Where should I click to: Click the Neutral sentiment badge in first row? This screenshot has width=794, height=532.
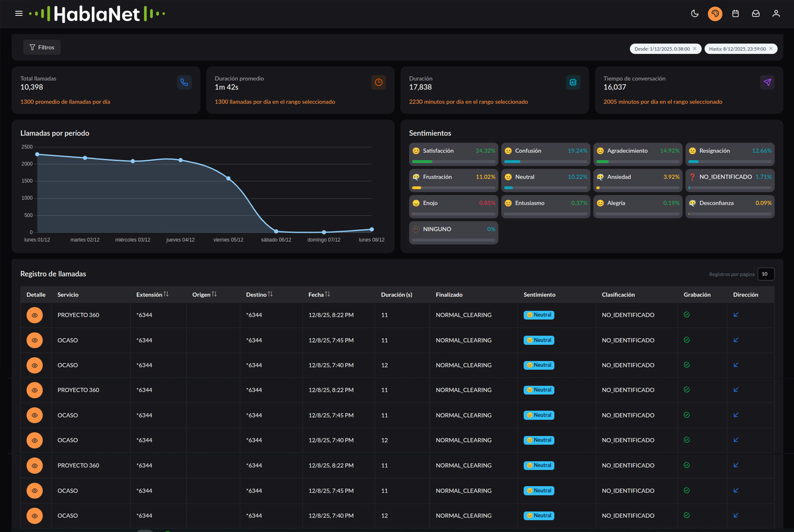539,315
